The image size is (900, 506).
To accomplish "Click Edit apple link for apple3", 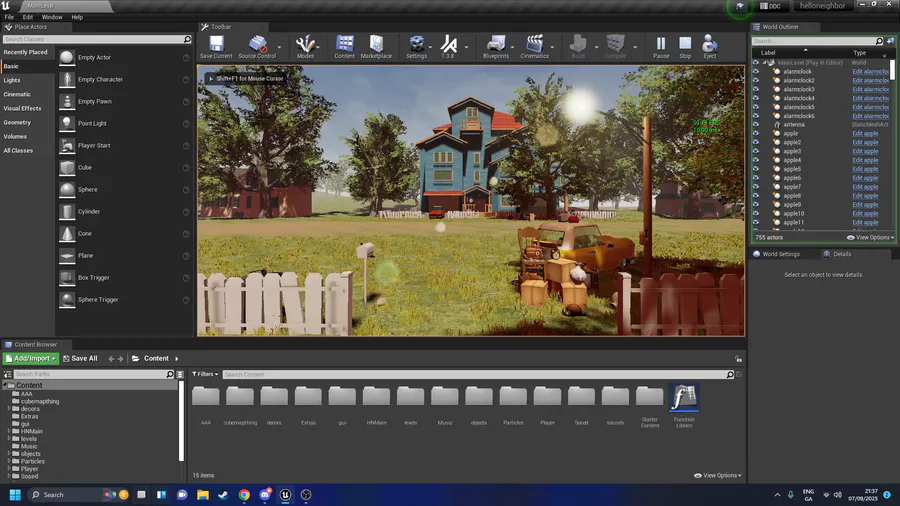I will click(865, 151).
